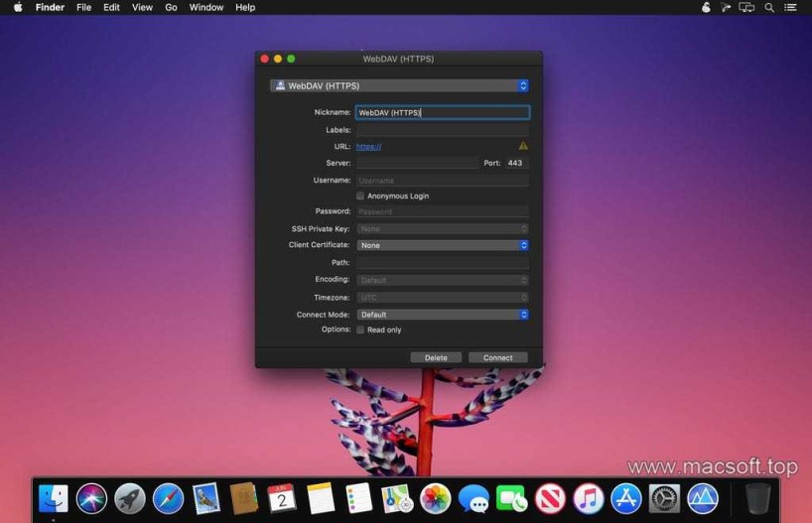Viewport: 812px width, 523px height.
Task: Open Safari from the dock
Action: point(168,498)
